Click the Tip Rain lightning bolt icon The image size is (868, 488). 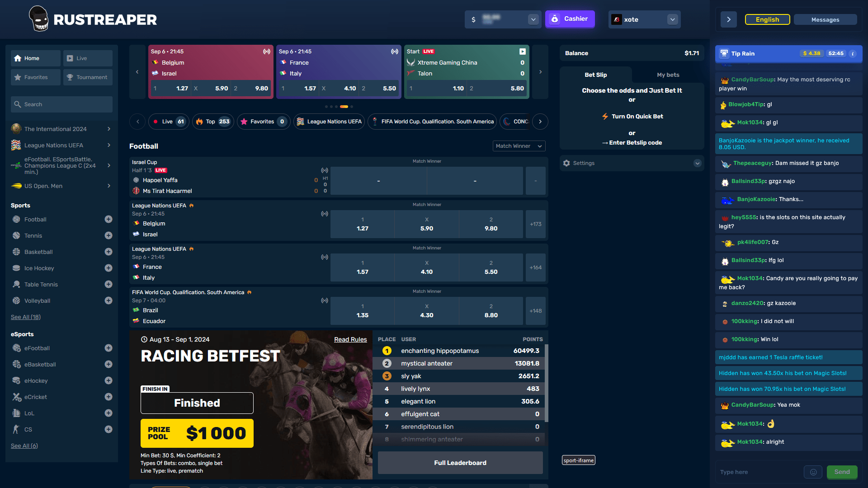[x=725, y=53]
